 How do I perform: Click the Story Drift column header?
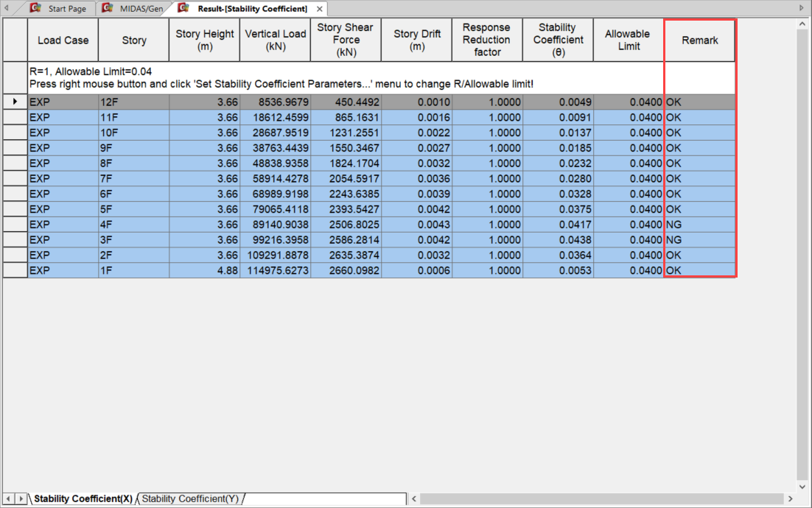pyautogui.click(x=416, y=40)
